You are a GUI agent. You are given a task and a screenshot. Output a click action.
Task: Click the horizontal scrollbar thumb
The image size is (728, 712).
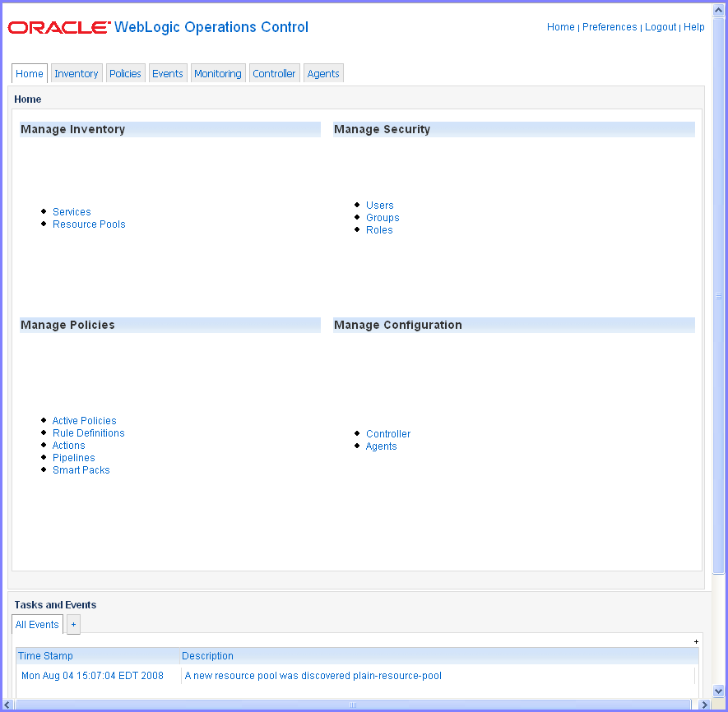(353, 705)
